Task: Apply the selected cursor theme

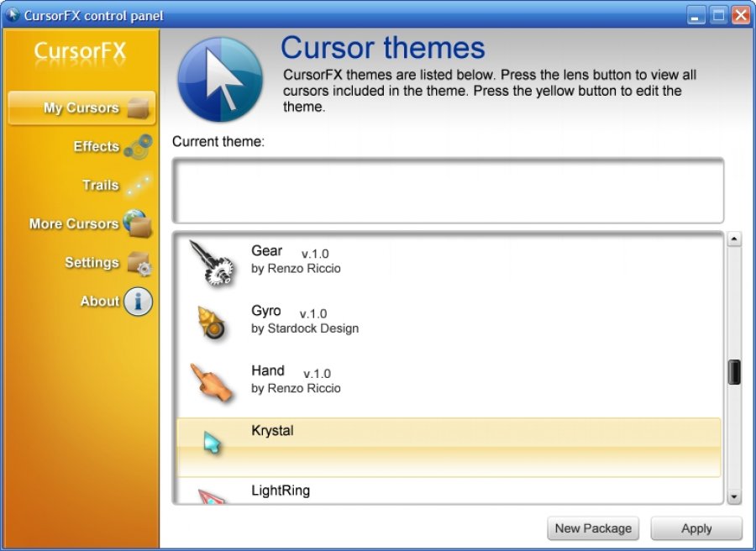Action: tap(696, 528)
